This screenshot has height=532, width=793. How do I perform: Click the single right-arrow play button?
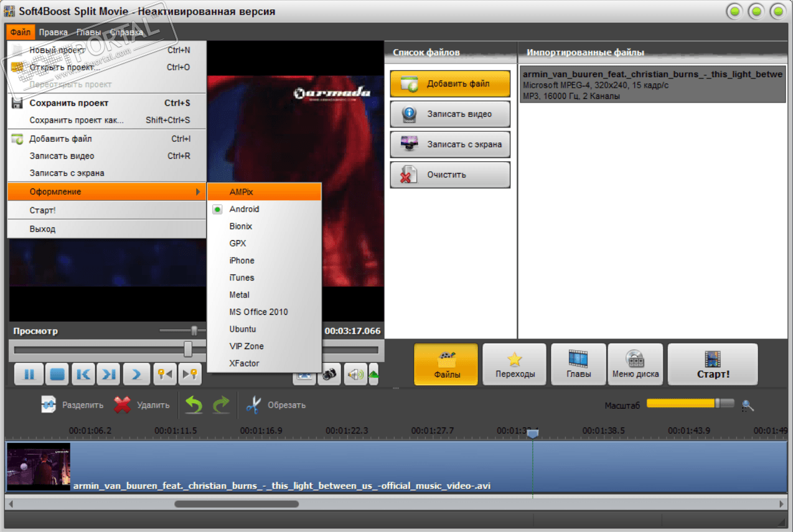(137, 375)
